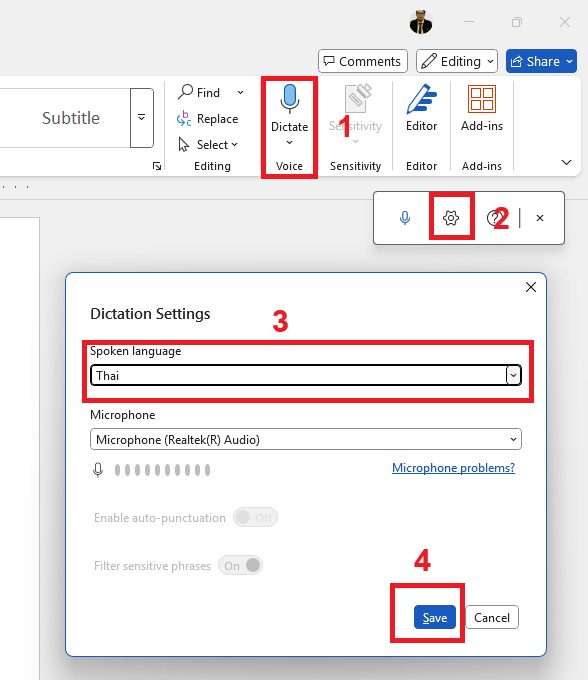Image resolution: width=588 pixels, height=680 pixels.
Task: Click the Replace tool
Action: (208, 118)
